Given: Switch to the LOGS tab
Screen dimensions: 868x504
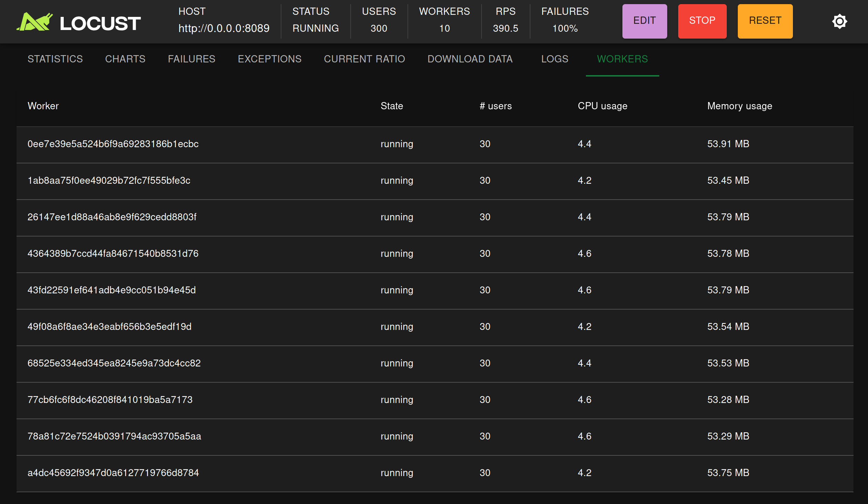Looking at the screenshot, I should point(555,59).
